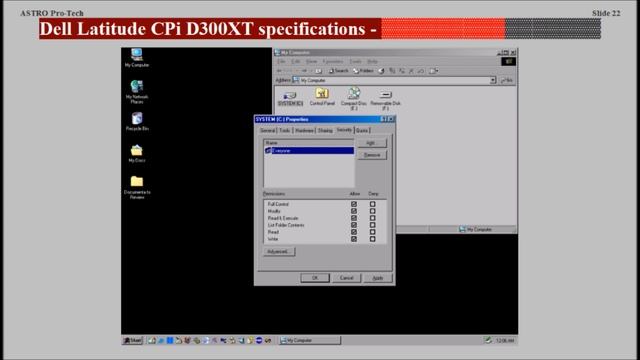
Task: Switch to the General tab
Action: pos(268,131)
